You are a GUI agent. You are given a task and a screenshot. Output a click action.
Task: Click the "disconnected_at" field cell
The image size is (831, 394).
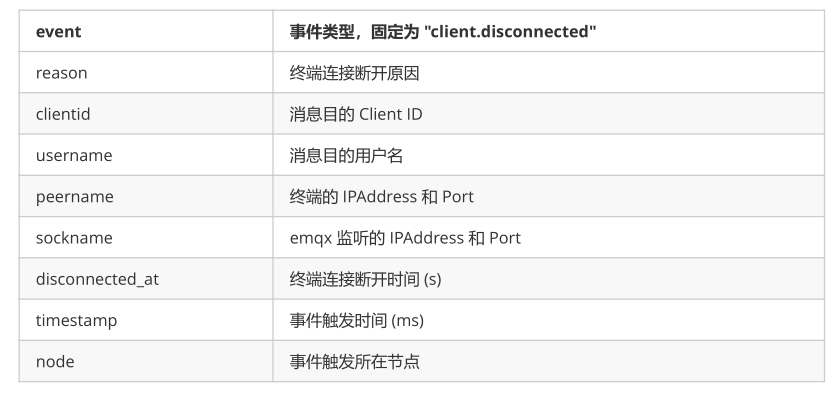pyautogui.click(x=146, y=279)
